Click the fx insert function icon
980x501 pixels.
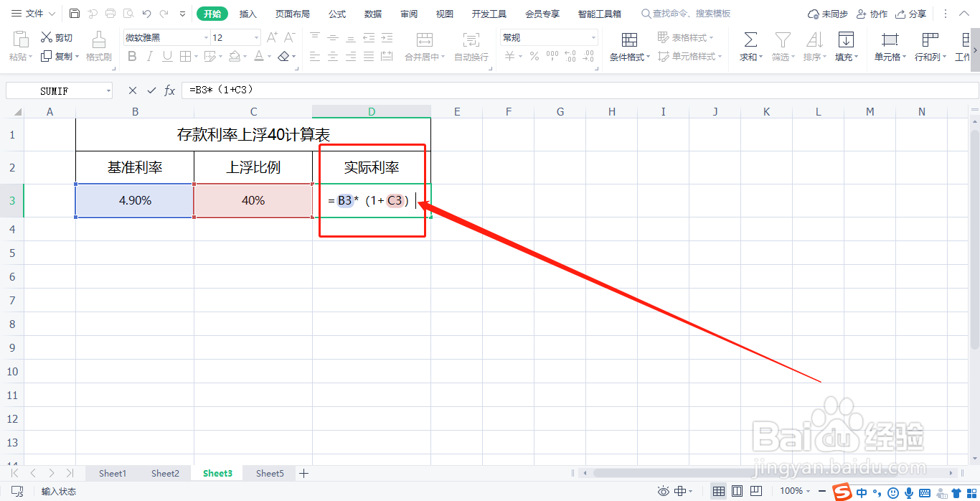(169, 90)
